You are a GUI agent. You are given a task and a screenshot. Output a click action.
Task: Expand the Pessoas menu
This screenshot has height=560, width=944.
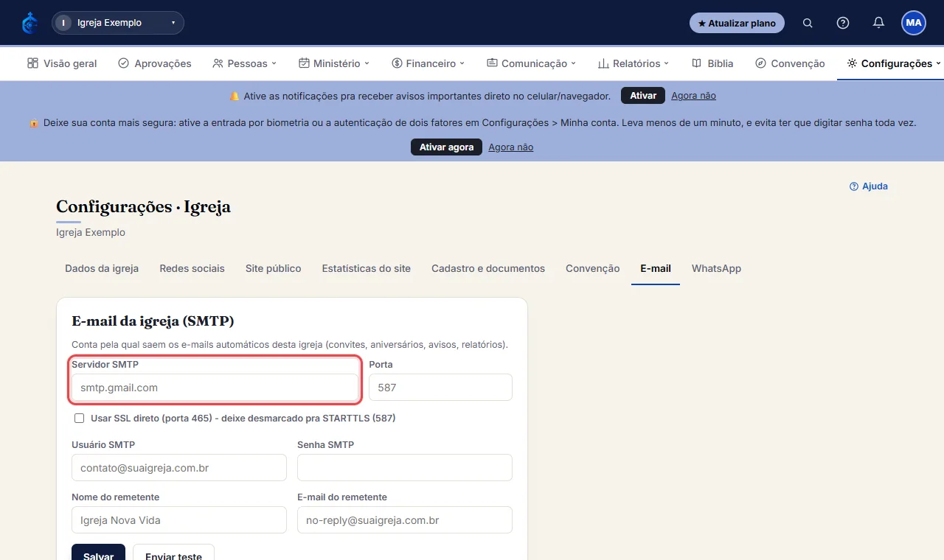click(244, 63)
